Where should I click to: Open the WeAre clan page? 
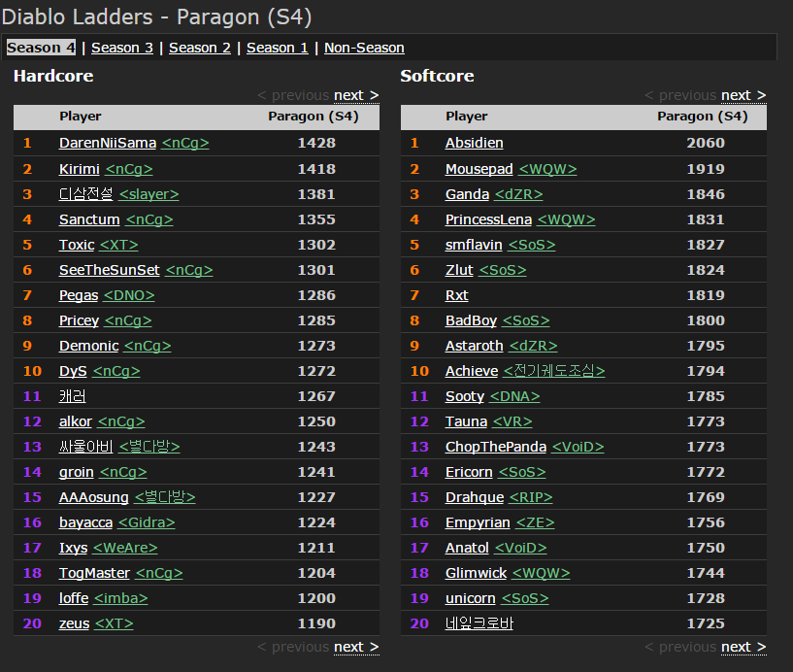[125, 548]
